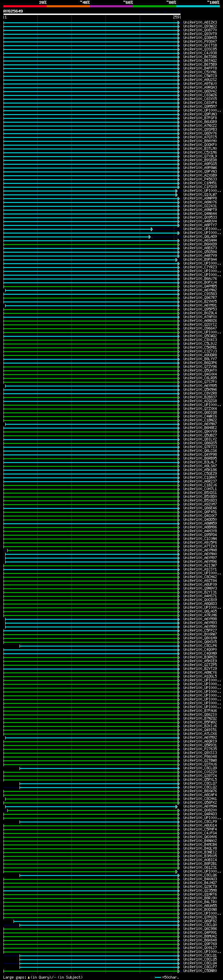The image size is (223, 980).
Task: Click the green ~80% legend segment
Action: tap(154, 6)
